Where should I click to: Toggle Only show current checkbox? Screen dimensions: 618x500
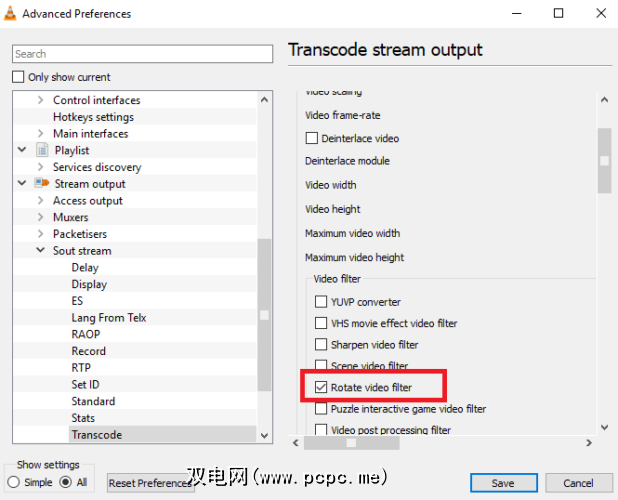tap(18, 77)
